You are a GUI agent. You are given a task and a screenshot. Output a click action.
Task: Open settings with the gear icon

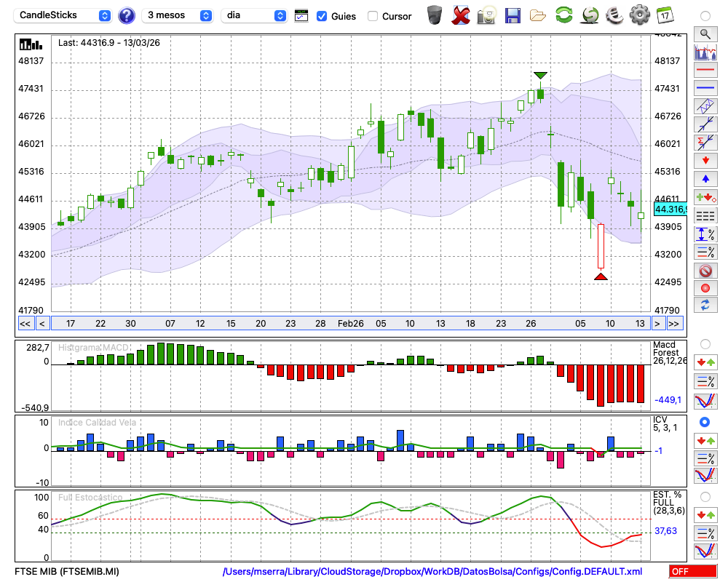click(639, 15)
